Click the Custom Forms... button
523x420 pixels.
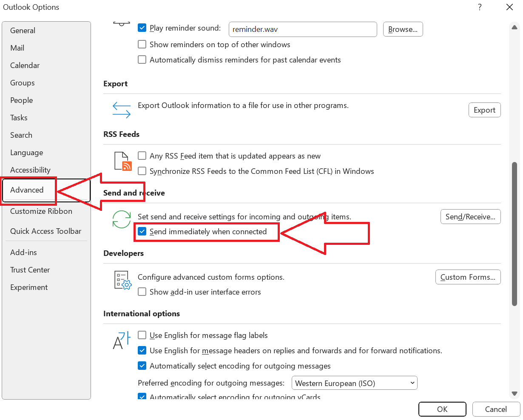[468, 277]
